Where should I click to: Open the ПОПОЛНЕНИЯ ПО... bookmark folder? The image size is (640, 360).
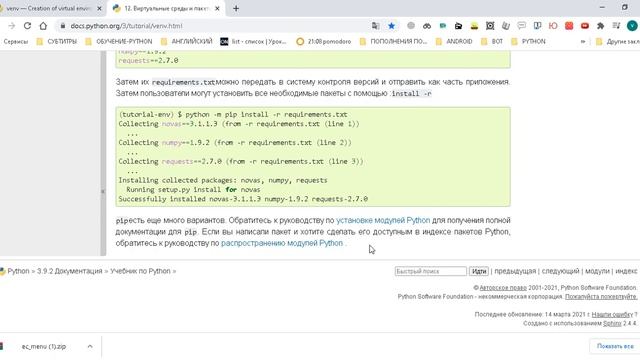pyautogui.click(x=393, y=42)
